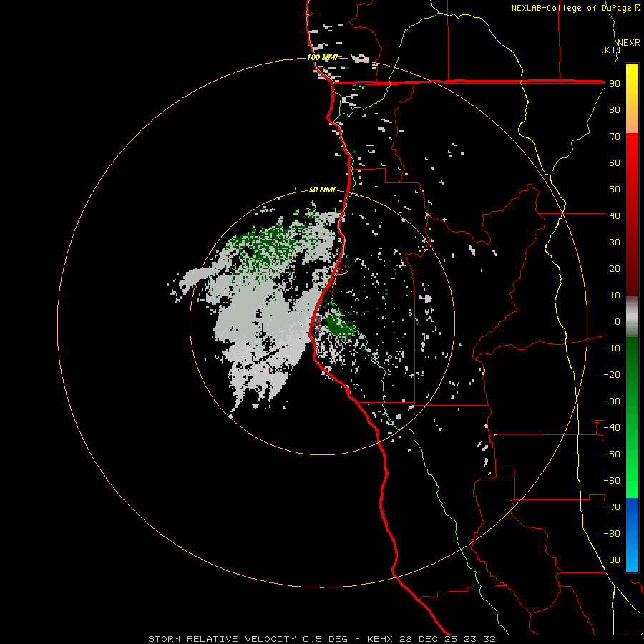Click the -30 value on velocity scale
The width and height of the screenshot is (644, 644).
click(x=612, y=401)
